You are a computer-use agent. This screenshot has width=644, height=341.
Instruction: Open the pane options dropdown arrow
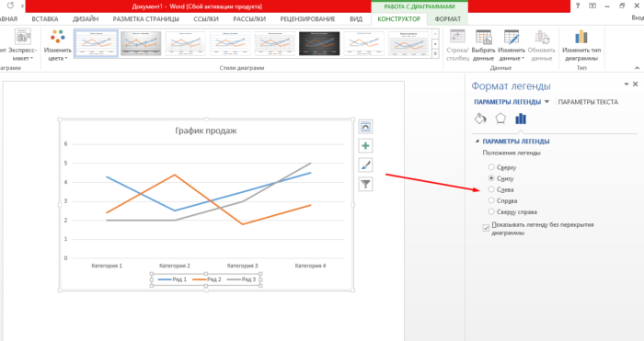pos(627,85)
